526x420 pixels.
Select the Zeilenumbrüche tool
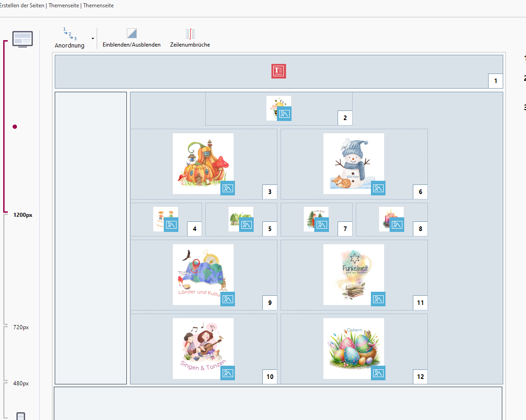pos(190,34)
